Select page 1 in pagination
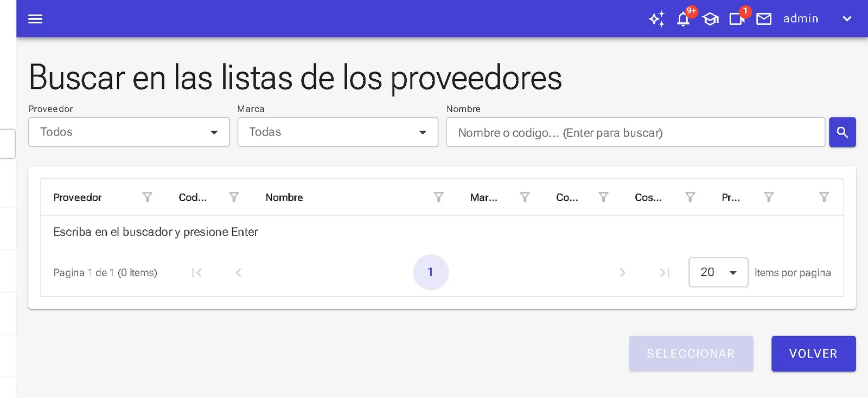The height and width of the screenshot is (398, 868). (x=431, y=272)
